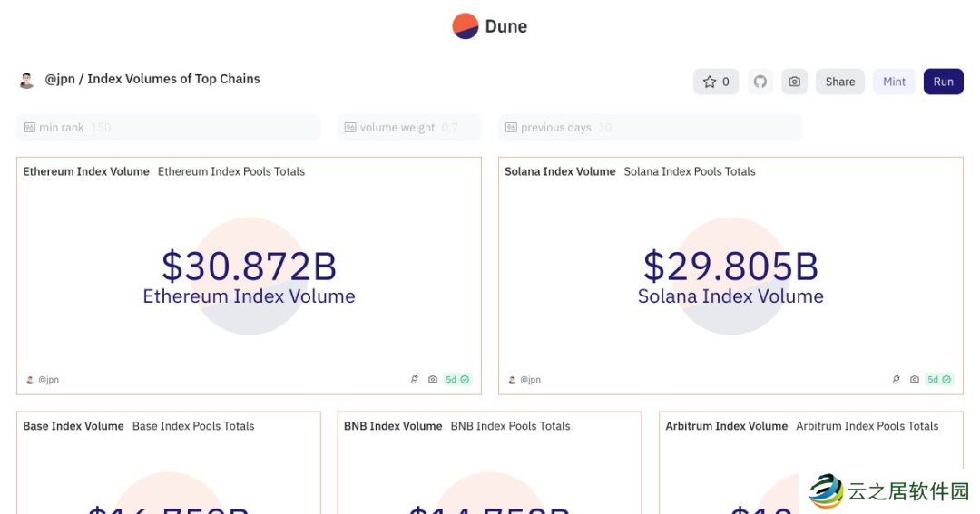
Task: Open the Ethereum Index Volume title link
Action: [86, 171]
